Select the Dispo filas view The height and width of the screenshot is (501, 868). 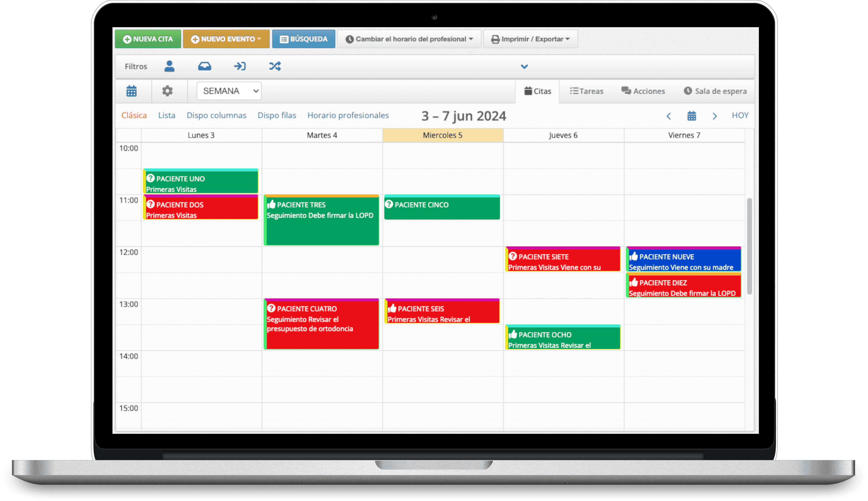[277, 115]
